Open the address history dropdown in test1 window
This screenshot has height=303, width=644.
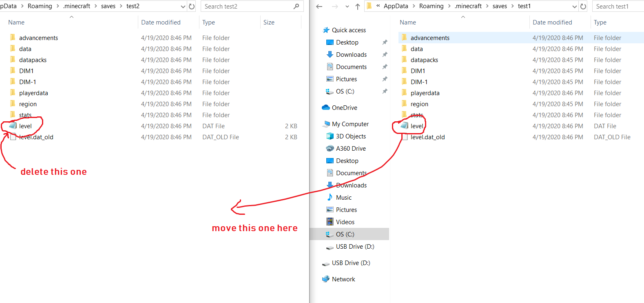[575, 6]
